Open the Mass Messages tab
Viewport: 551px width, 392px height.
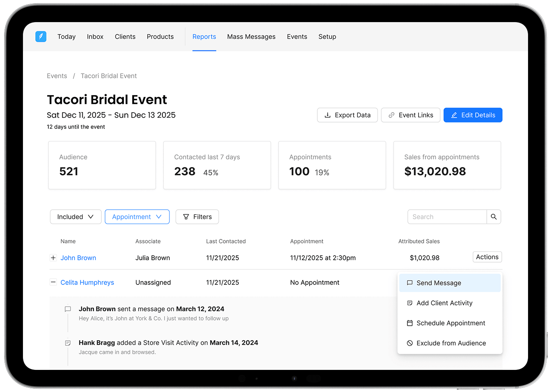tap(251, 37)
